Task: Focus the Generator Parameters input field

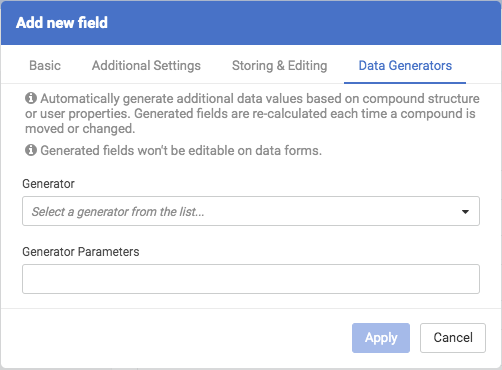Action: (x=251, y=279)
